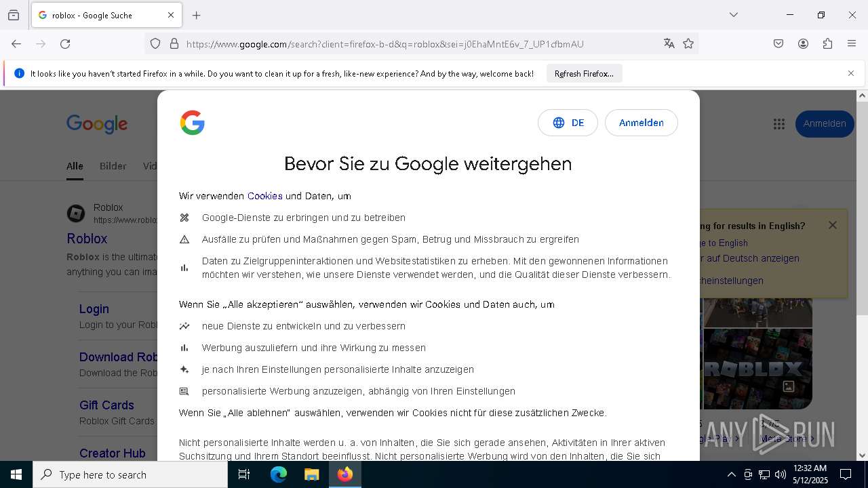Go back using the back arrow

tap(16, 44)
